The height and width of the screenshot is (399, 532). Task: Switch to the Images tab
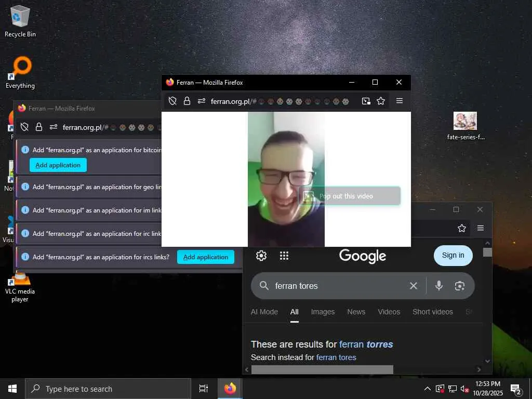tap(323, 312)
